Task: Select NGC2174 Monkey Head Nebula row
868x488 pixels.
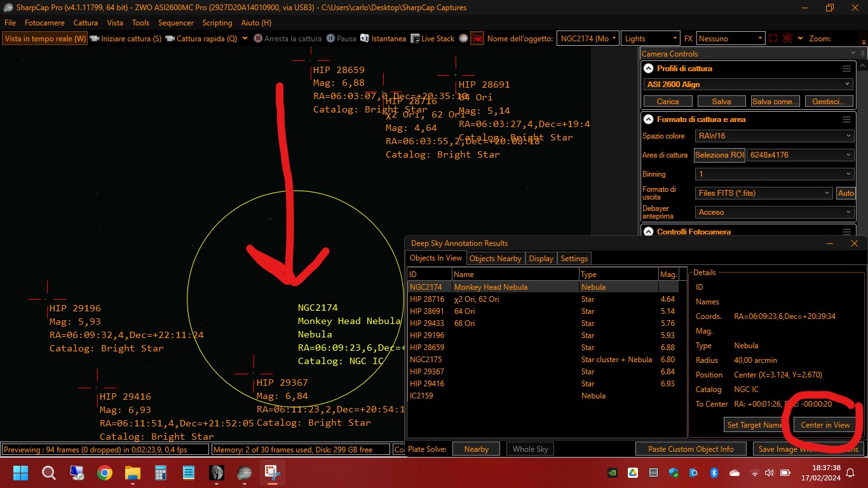Action: pyautogui.click(x=543, y=287)
